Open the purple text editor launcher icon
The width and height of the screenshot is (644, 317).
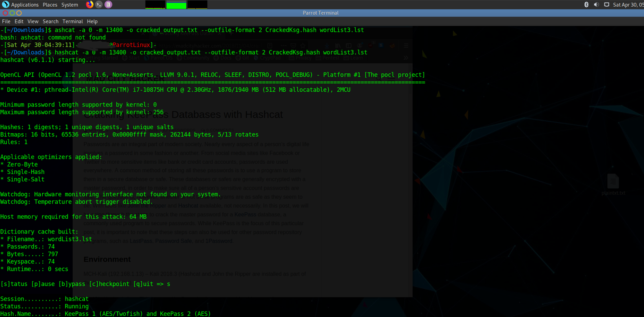click(x=108, y=5)
